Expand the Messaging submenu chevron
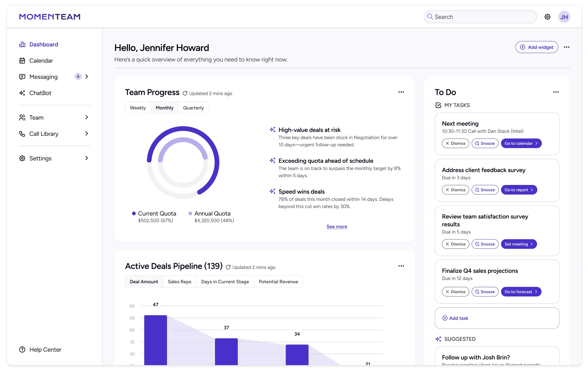588x372 pixels. (x=87, y=76)
